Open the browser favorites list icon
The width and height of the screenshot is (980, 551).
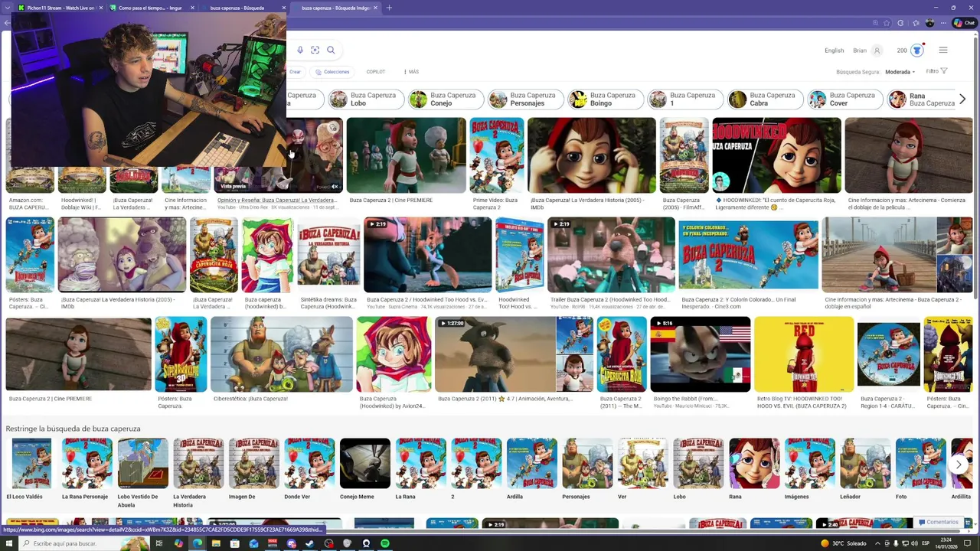tap(914, 23)
